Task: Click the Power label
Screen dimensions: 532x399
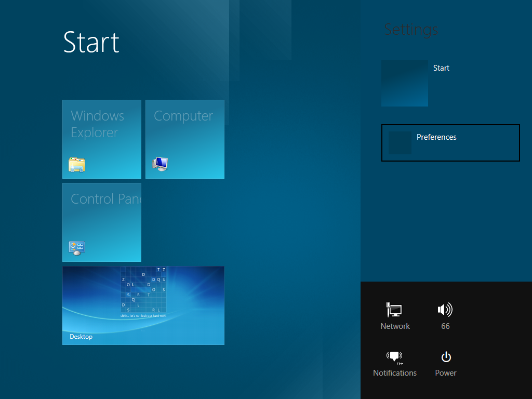Action: (445, 373)
